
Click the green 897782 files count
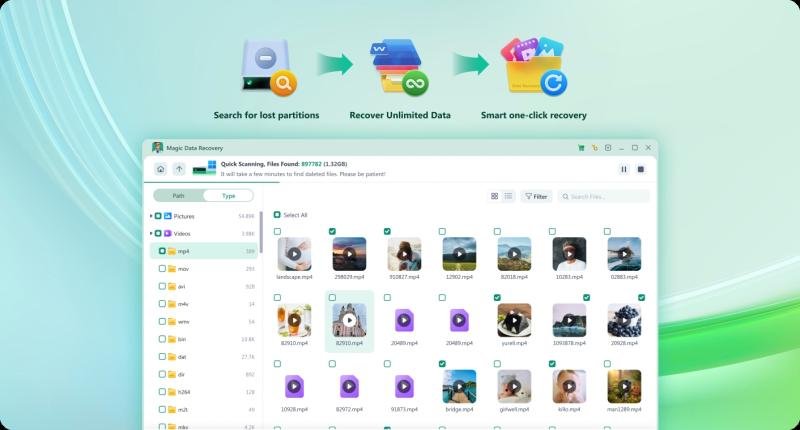(311, 164)
